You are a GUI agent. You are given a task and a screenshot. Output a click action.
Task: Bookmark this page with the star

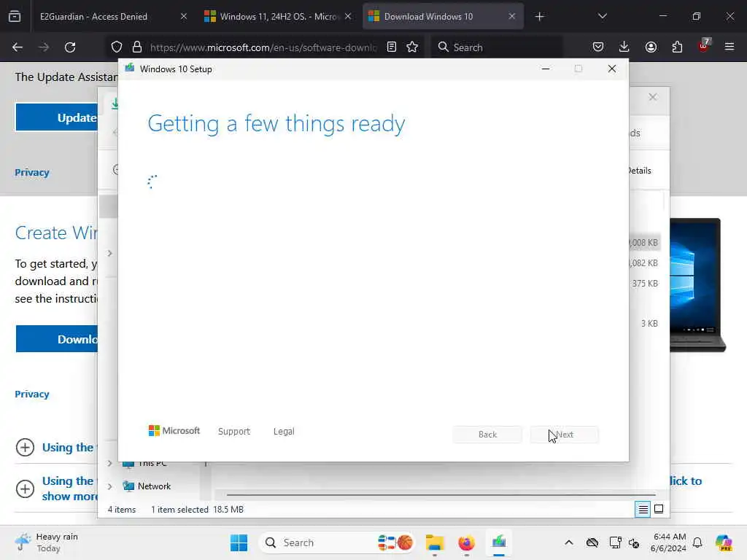(x=413, y=47)
